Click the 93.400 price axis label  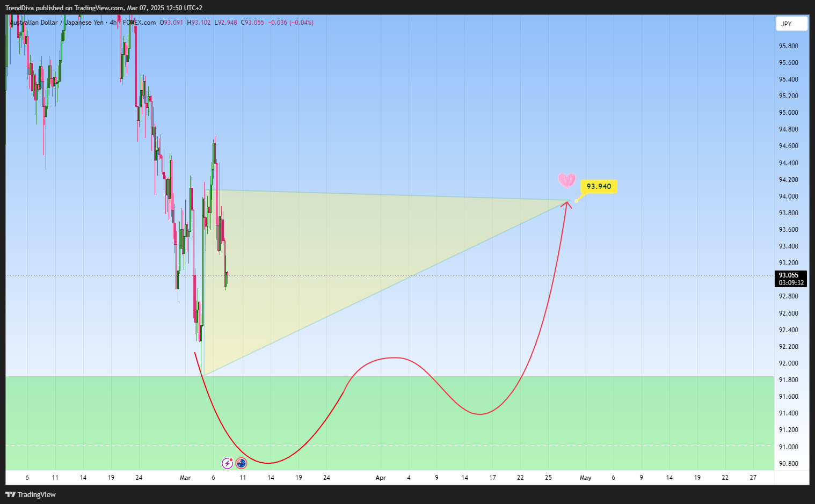coord(788,246)
